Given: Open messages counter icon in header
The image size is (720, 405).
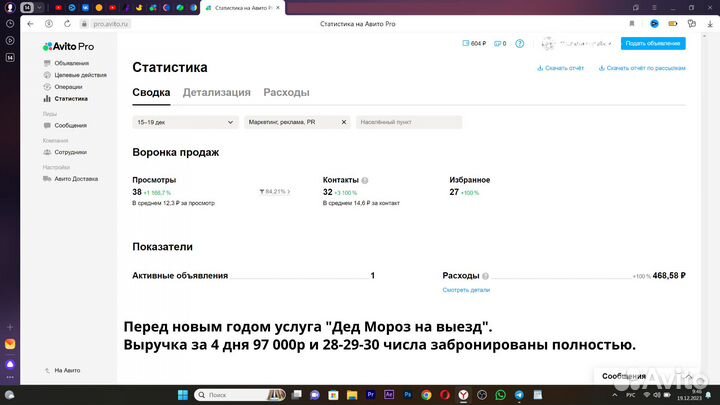Looking at the screenshot, I should coord(500,44).
